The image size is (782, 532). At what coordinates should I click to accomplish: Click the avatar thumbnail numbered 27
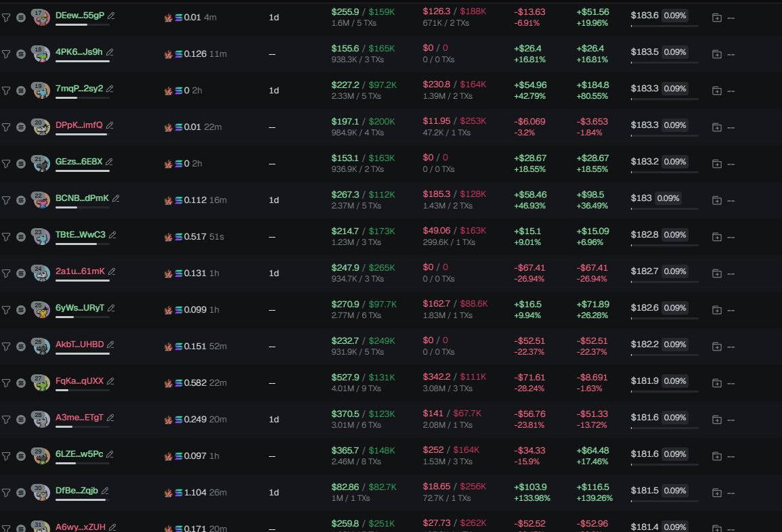[x=41, y=383]
